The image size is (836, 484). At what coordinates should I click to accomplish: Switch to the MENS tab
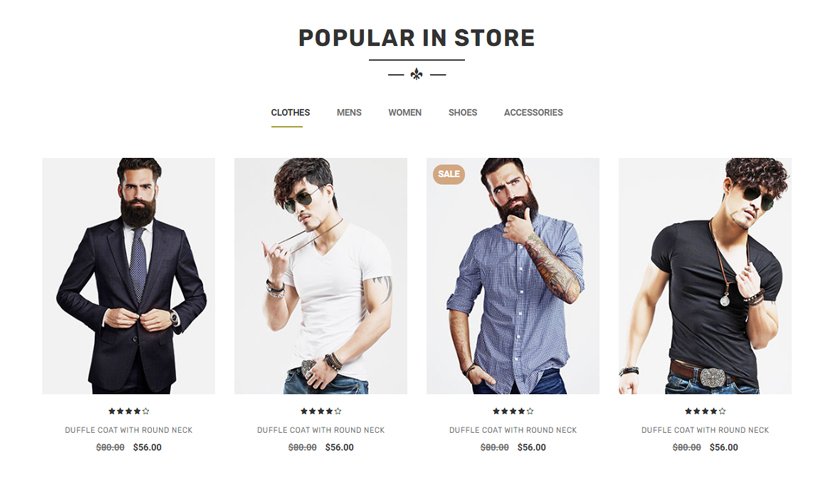pos(349,112)
